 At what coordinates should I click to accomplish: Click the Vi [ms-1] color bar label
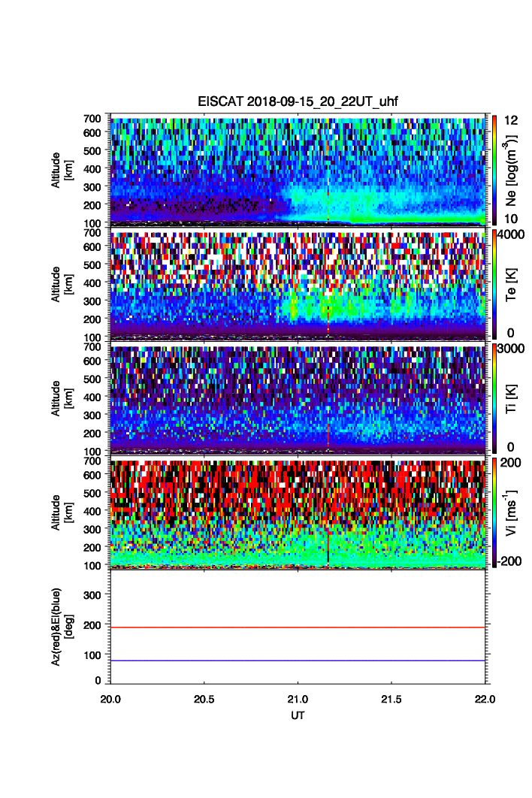click(x=515, y=512)
